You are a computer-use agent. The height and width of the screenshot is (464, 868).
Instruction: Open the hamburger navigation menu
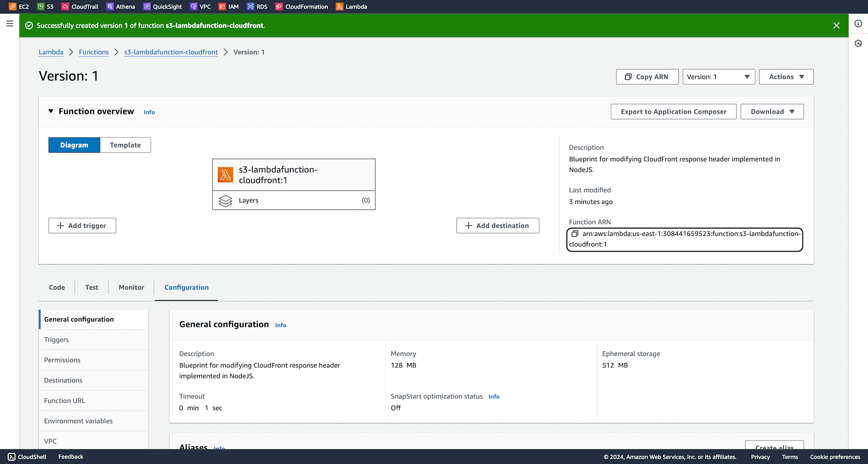(10, 23)
